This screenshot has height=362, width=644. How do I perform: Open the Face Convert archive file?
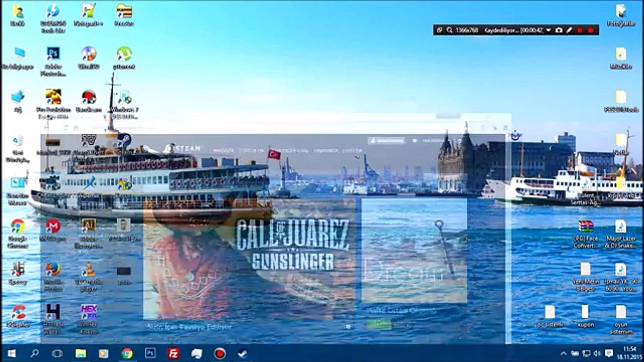(x=586, y=233)
